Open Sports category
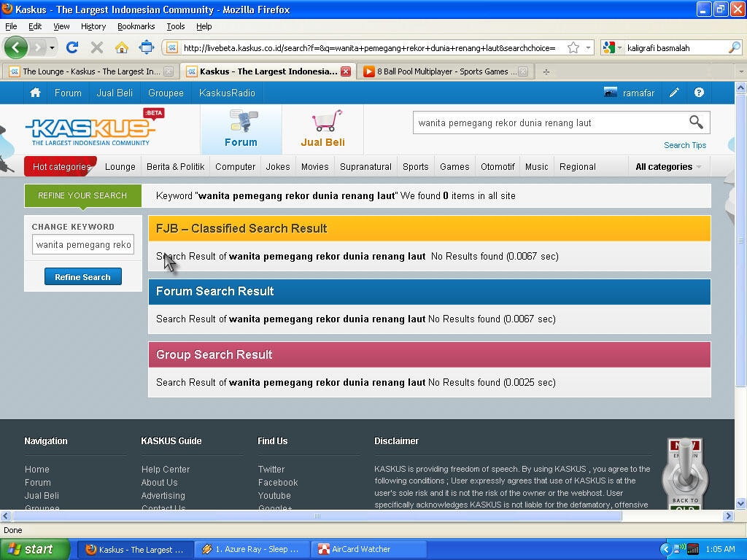747x560 pixels. point(415,167)
